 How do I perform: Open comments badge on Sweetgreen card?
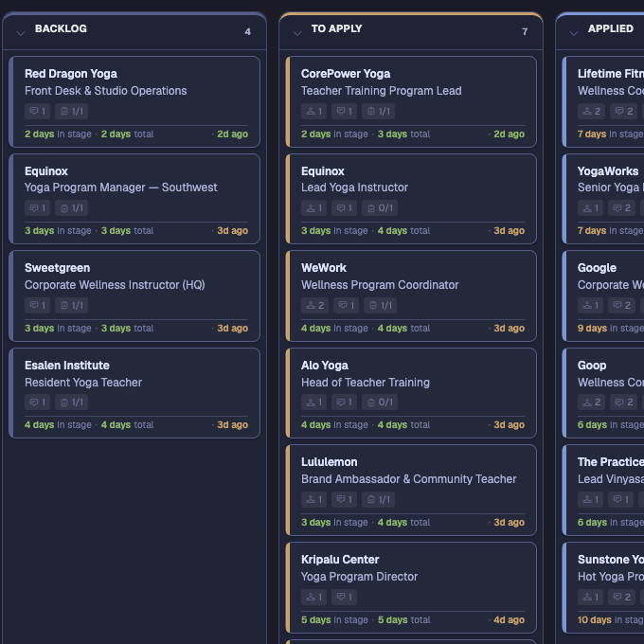coord(37,305)
